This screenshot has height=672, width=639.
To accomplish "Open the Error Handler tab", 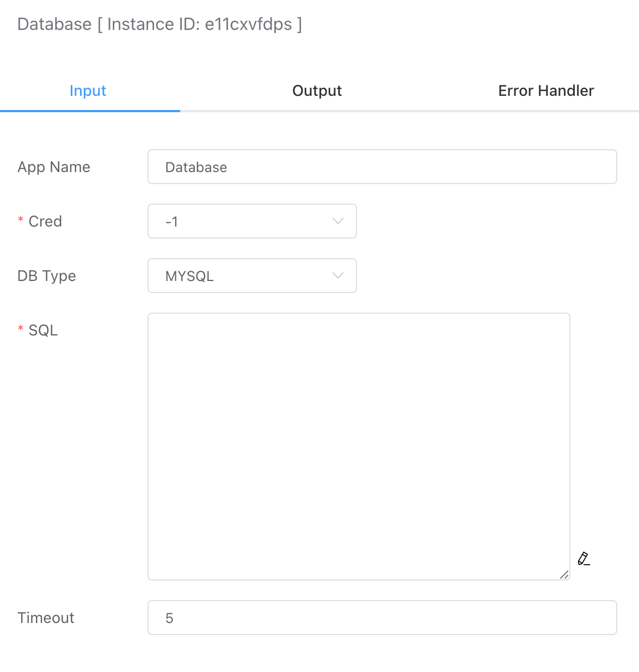I will pos(546,91).
